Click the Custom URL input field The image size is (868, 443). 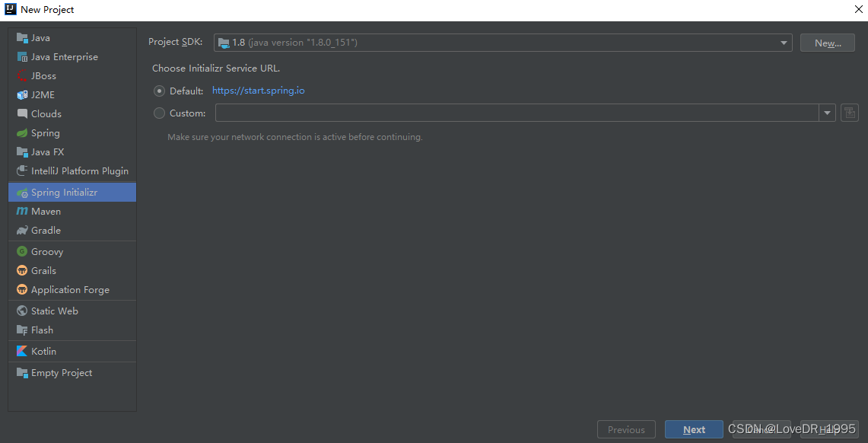point(517,113)
